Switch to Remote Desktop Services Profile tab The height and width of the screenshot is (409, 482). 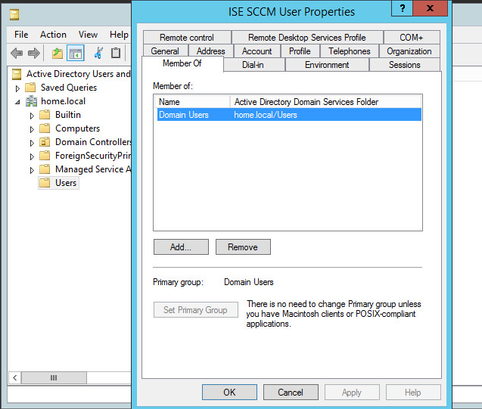coord(307,37)
